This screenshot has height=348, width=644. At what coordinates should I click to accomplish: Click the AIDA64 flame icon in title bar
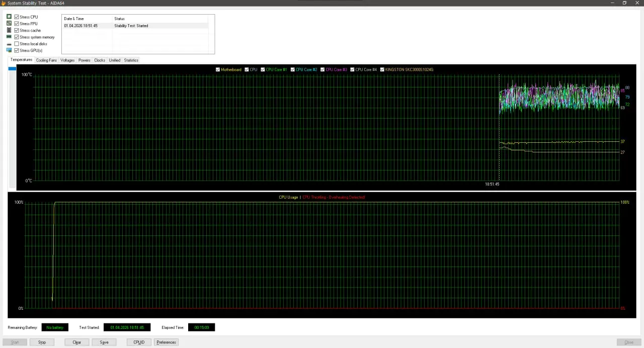3,3
